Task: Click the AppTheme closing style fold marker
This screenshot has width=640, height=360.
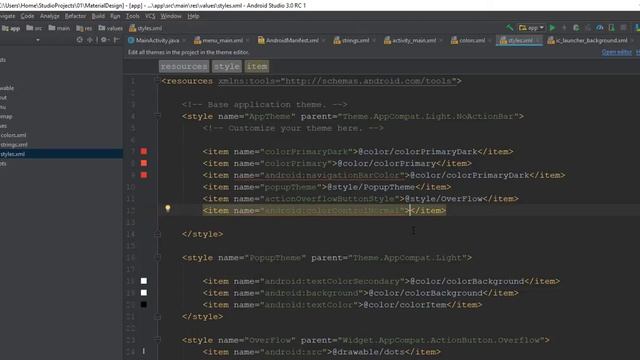Action: [x=157, y=234]
